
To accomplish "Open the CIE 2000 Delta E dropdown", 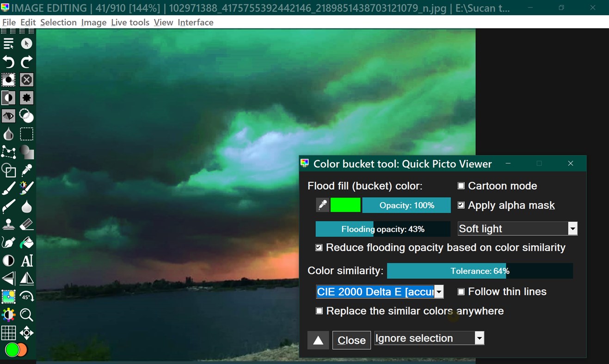I will click(438, 291).
